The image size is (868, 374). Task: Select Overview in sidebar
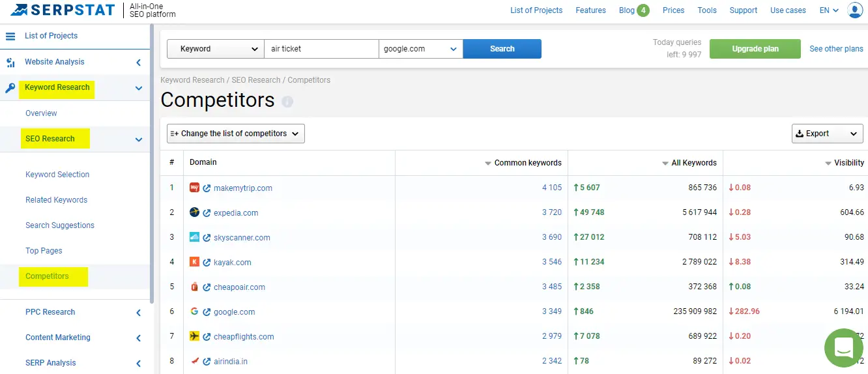click(x=41, y=113)
